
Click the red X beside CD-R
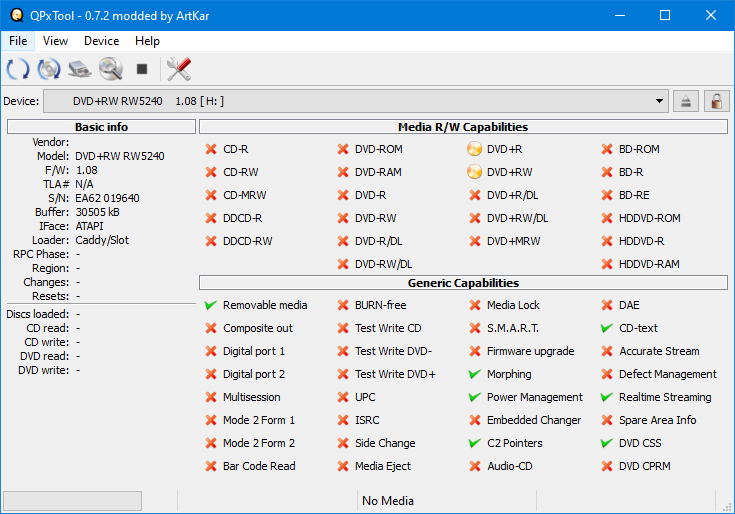coord(211,149)
